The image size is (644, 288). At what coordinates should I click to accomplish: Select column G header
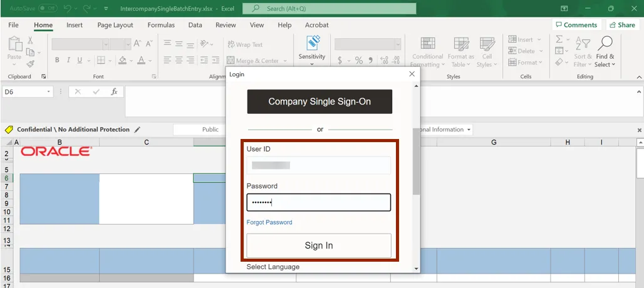tap(494, 142)
